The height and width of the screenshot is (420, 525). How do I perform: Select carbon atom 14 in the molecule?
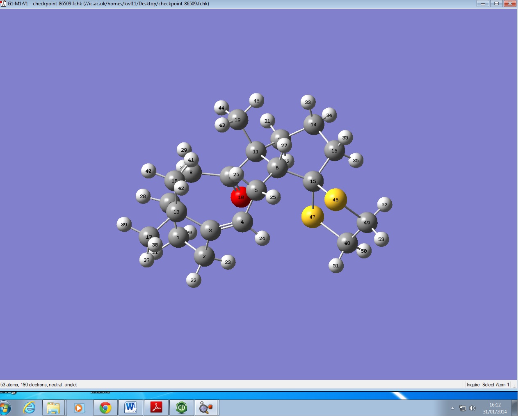(x=313, y=125)
